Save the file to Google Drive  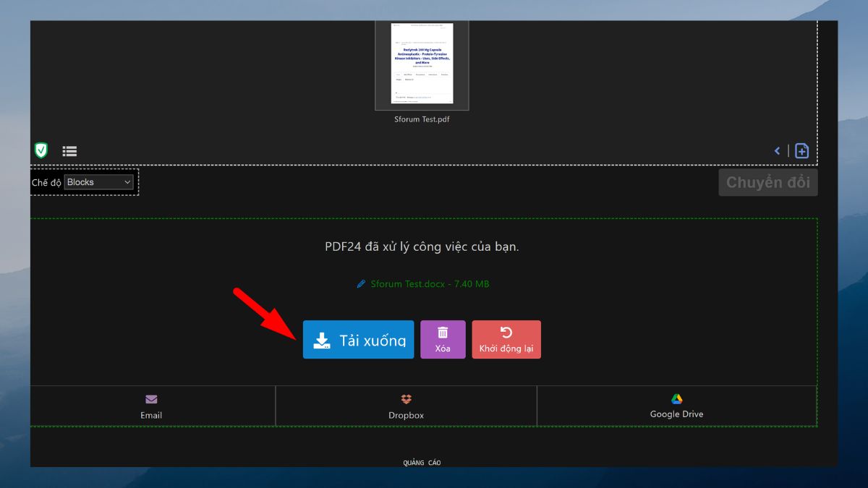coord(676,406)
